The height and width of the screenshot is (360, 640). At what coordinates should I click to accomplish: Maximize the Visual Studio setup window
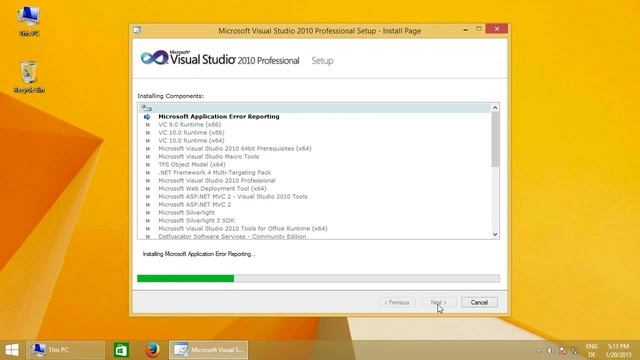(x=479, y=29)
